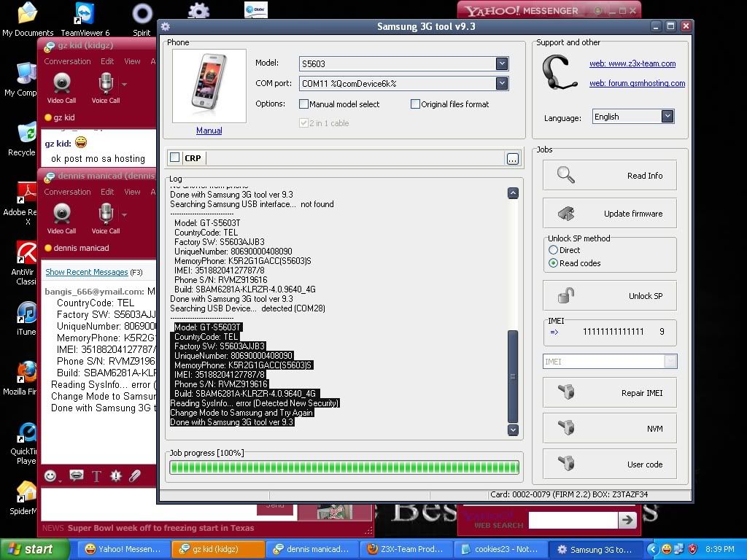The width and height of the screenshot is (747, 560).
Task: Open Edit menu in dennis manicad window
Action: 107,192
